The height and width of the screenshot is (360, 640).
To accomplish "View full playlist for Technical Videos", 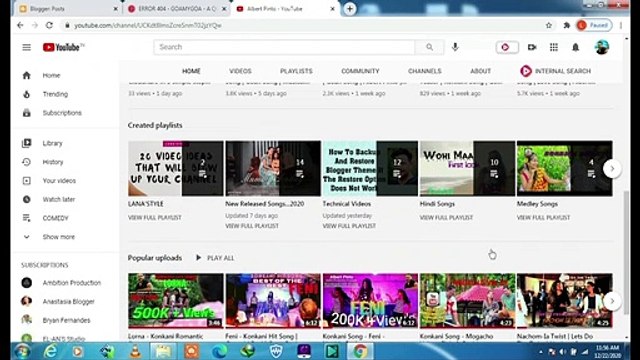I will coord(349,226).
